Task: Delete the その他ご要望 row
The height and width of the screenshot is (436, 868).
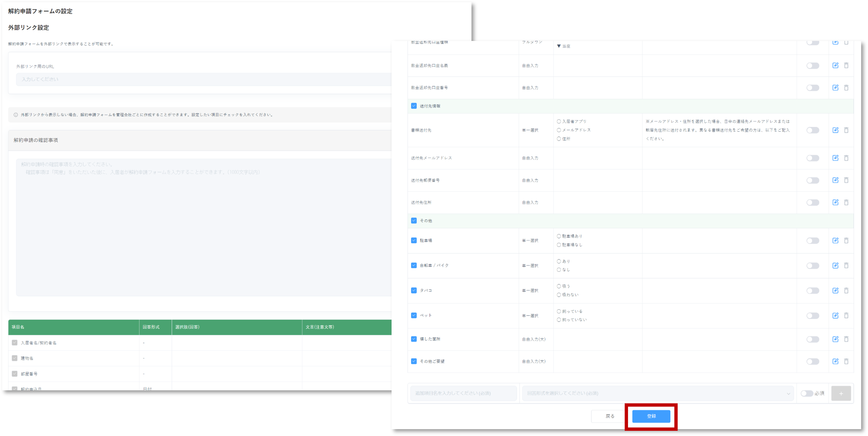Action: (846, 361)
